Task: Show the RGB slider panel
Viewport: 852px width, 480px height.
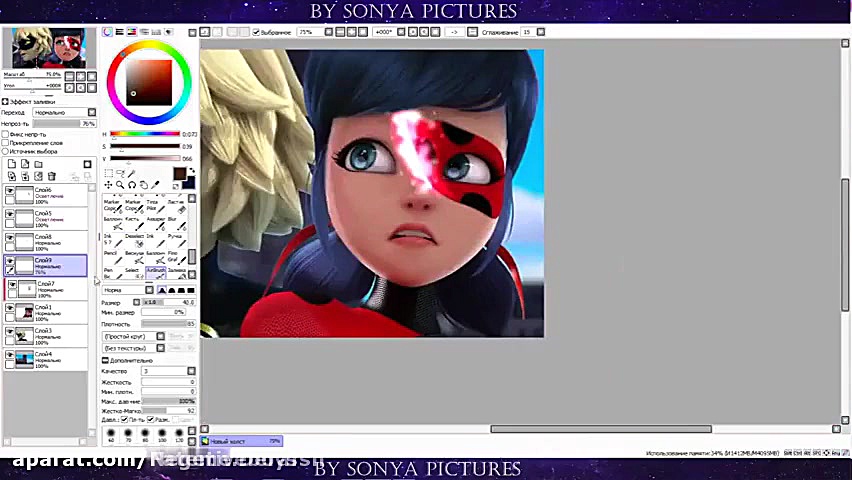Action: coord(120,32)
